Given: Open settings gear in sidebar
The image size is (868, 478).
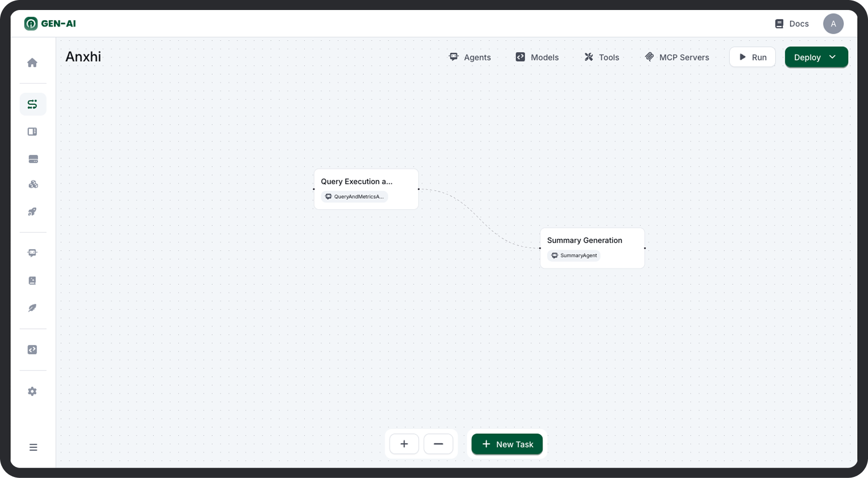Looking at the screenshot, I should tap(32, 391).
